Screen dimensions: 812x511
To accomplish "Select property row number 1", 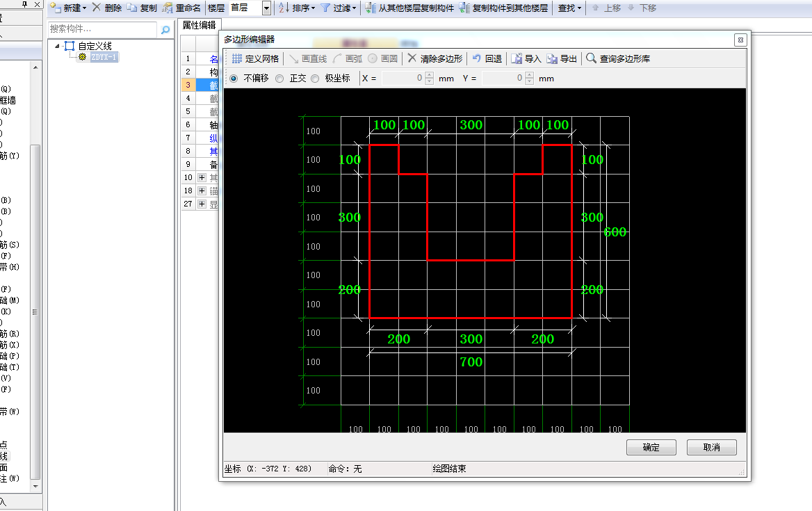I will (188, 58).
